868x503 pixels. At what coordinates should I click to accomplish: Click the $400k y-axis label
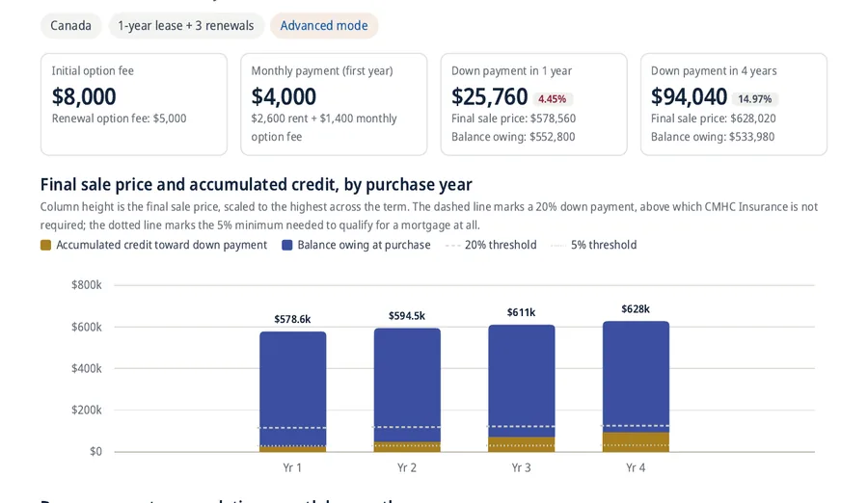pos(87,368)
